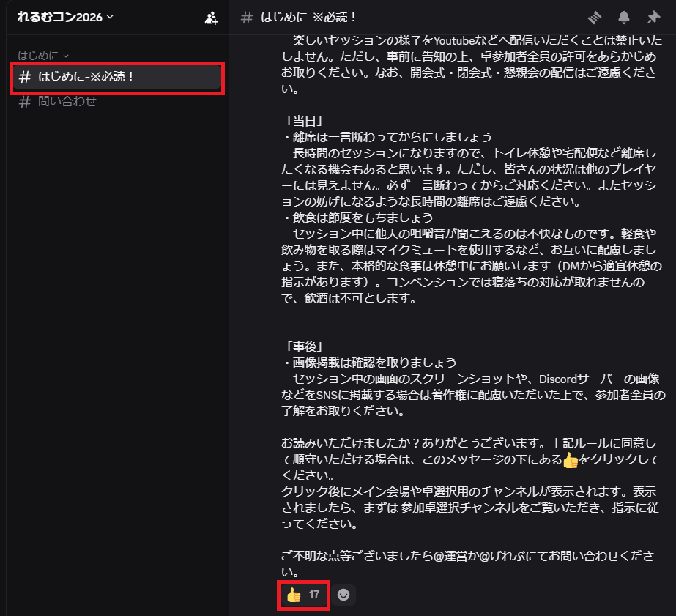This screenshot has width=676, height=616.
Task: Switch to the 問い合わせ channel
Action: point(67,102)
